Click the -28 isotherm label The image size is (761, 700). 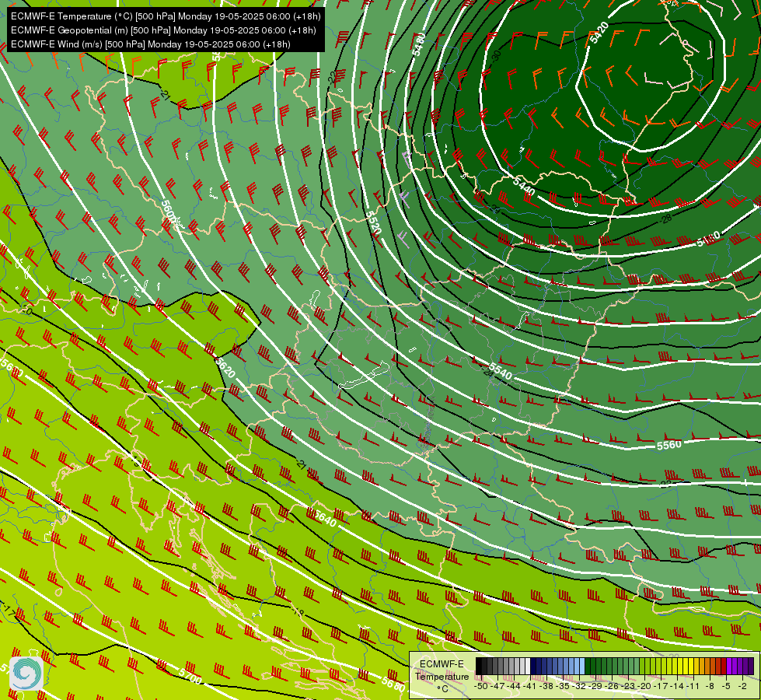666,219
